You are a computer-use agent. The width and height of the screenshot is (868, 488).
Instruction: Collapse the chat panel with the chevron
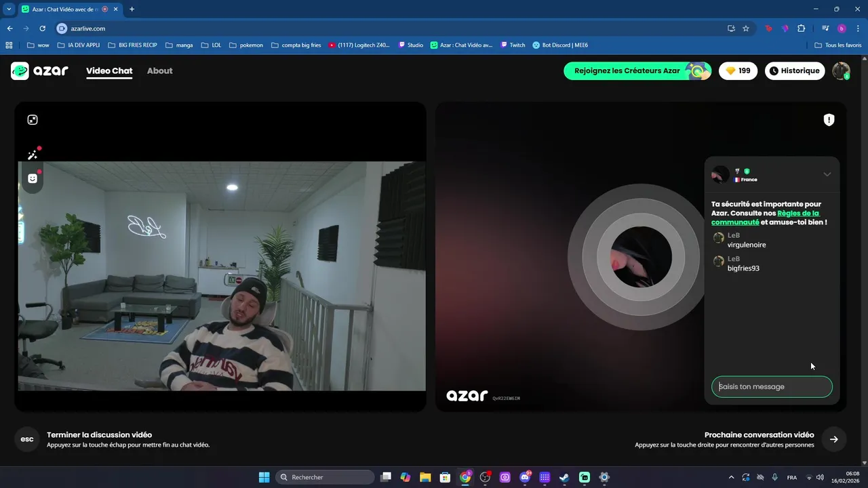click(827, 174)
